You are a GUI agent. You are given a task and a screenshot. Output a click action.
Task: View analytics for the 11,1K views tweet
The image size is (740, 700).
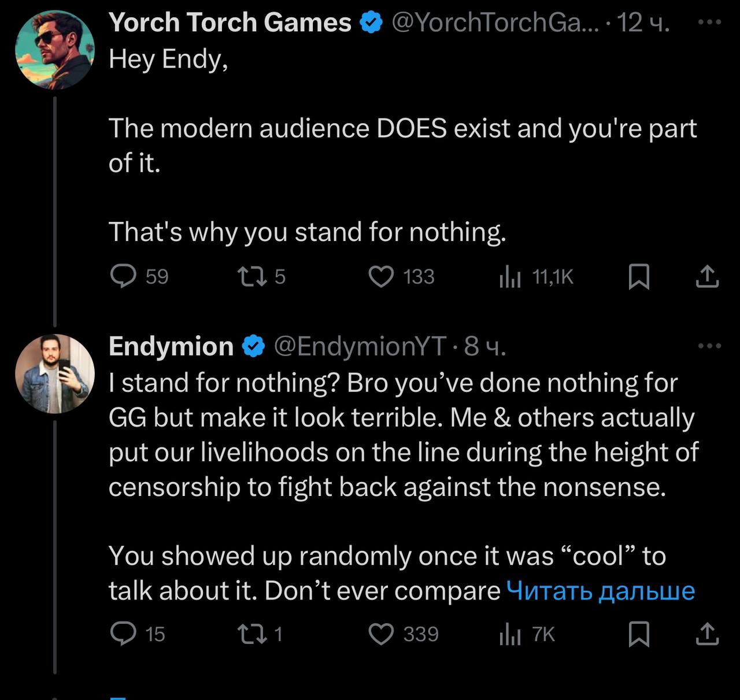(510, 277)
